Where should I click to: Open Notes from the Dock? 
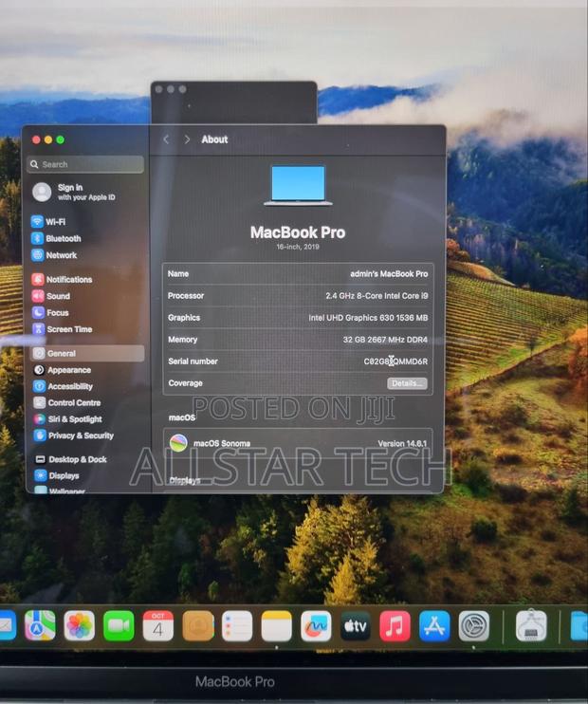click(277, 625)
